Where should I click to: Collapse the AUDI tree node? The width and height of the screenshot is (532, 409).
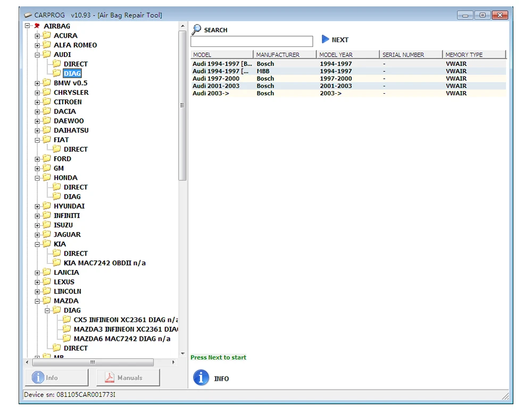(37, 55)
